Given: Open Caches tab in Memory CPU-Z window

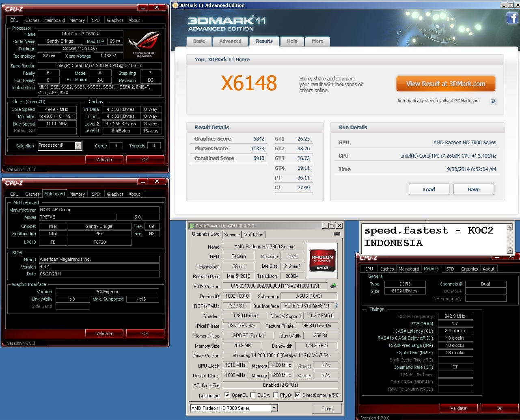Looking at the screenshot, I should [386, 269].
